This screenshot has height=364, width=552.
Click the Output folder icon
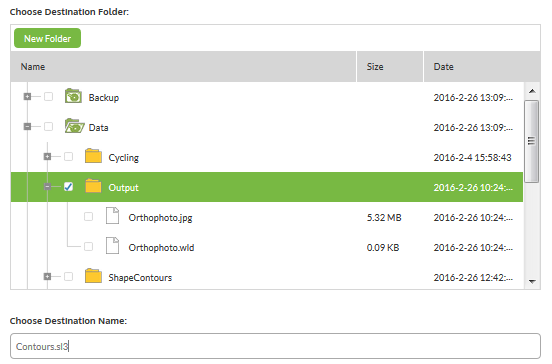[93, 186]
